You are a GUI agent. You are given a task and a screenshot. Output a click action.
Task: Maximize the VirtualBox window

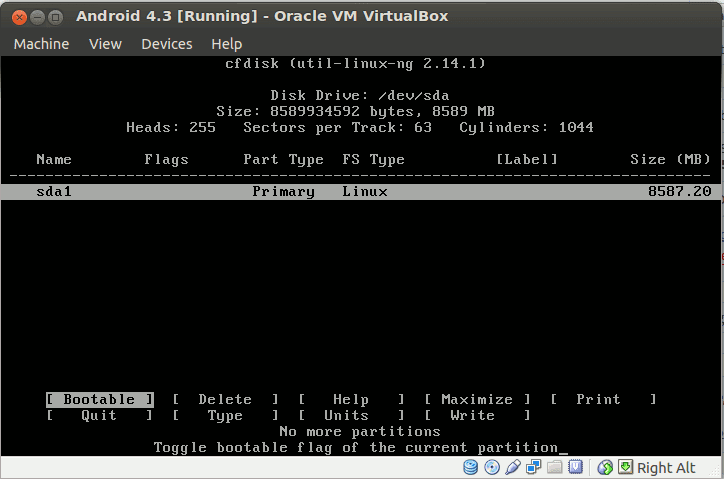point(55,18)
